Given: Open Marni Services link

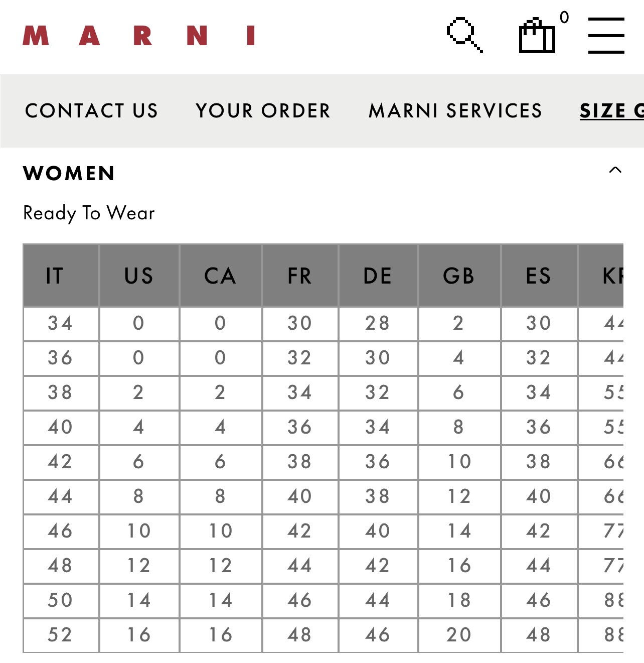Looking at the screenshot, I should click(x=455, y=110).
